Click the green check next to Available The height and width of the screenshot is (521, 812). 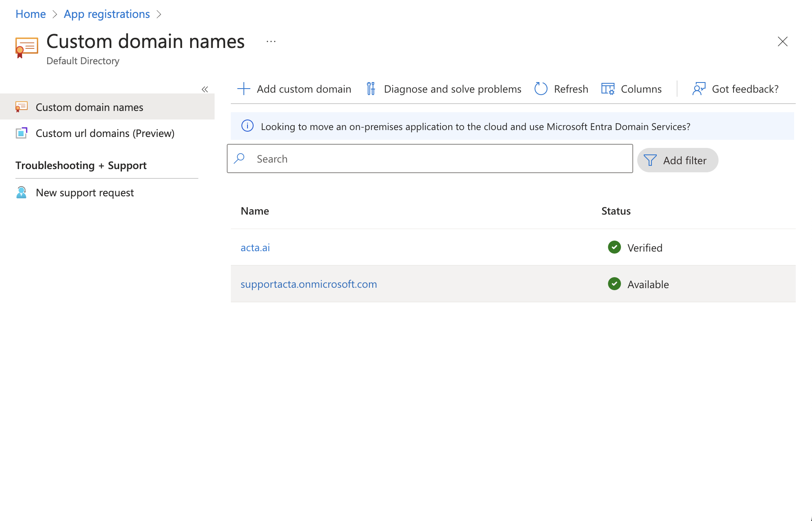point(614,284)
